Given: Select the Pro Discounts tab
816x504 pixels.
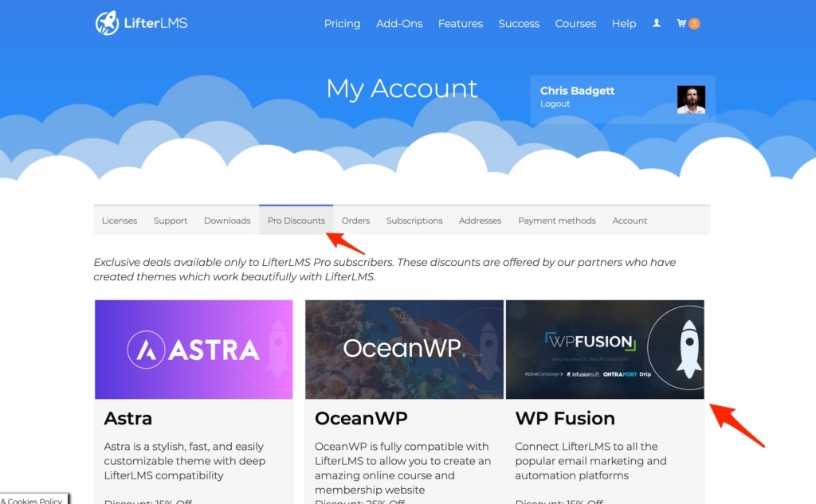Looking at the screenshot, I should [x=296, y=221].
